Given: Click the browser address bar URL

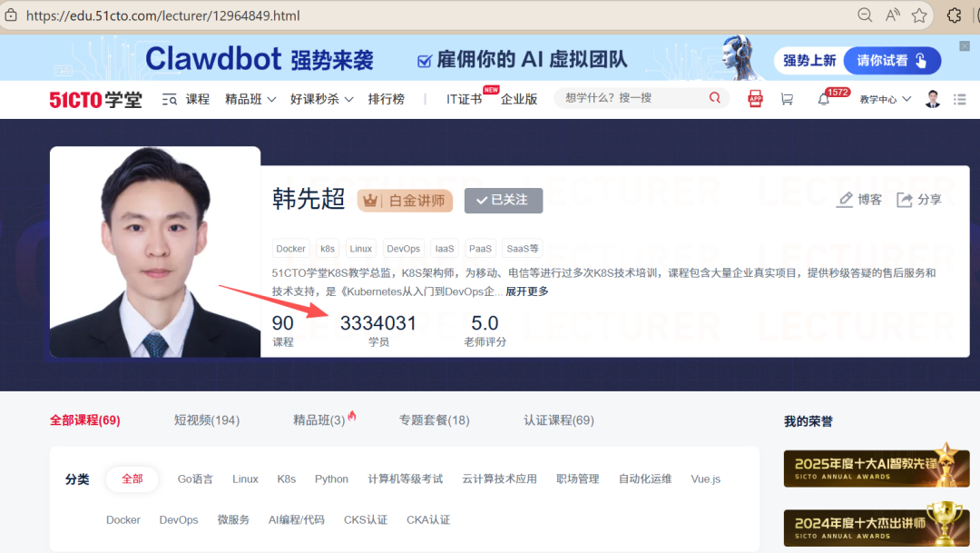Looking at the screenshot, I should [x=162, y=15].
